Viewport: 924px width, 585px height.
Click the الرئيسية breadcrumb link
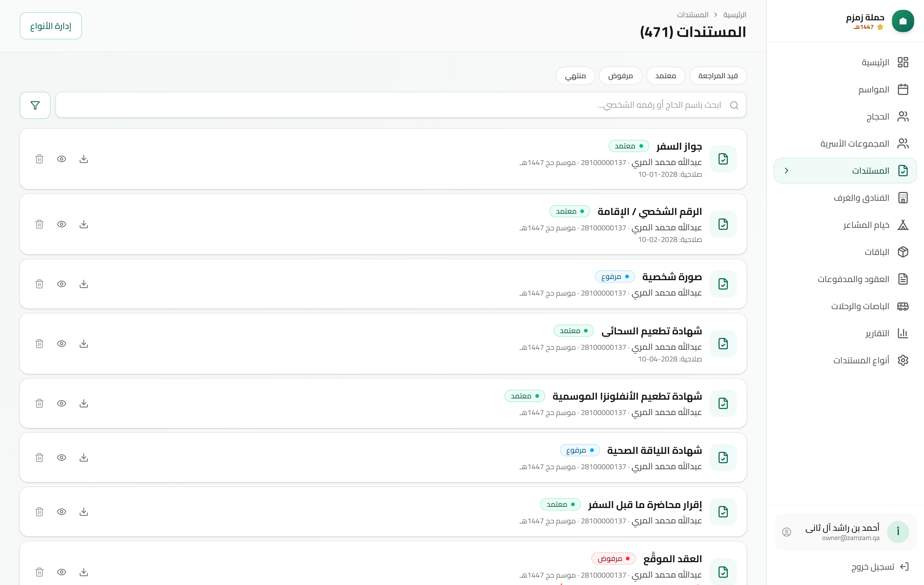735,14
